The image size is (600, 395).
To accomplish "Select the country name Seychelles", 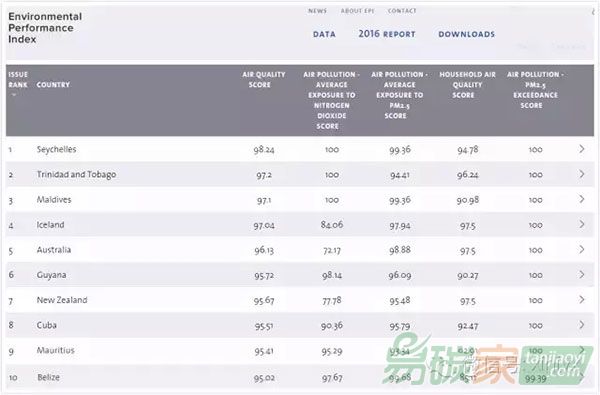I will coord(56,149).
